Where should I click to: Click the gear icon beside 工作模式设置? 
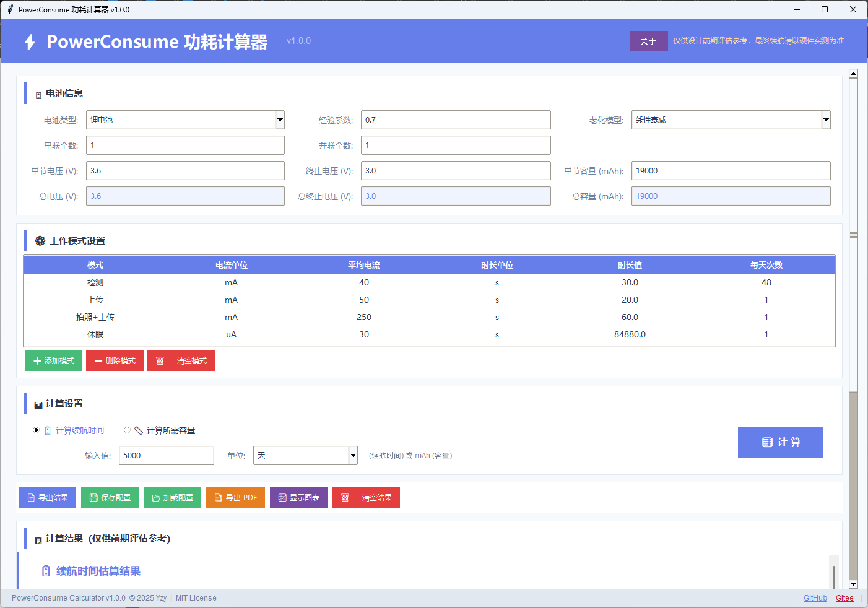pos(40,241)
